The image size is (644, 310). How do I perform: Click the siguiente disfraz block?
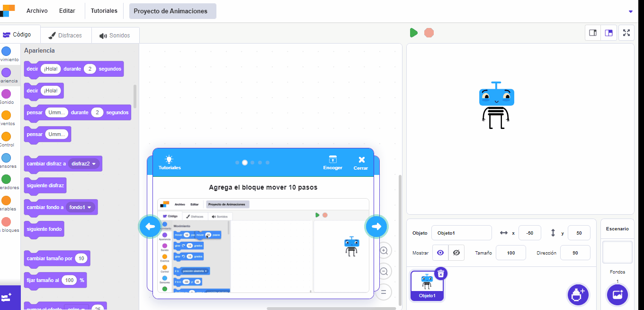click(45, 185)
